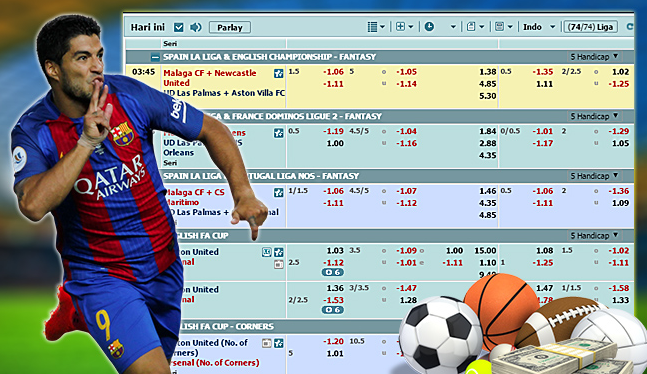Viewport: 647px width, 374px height.
Task: Open the Parlay betting mode
Action: click(x=230, y=27)
